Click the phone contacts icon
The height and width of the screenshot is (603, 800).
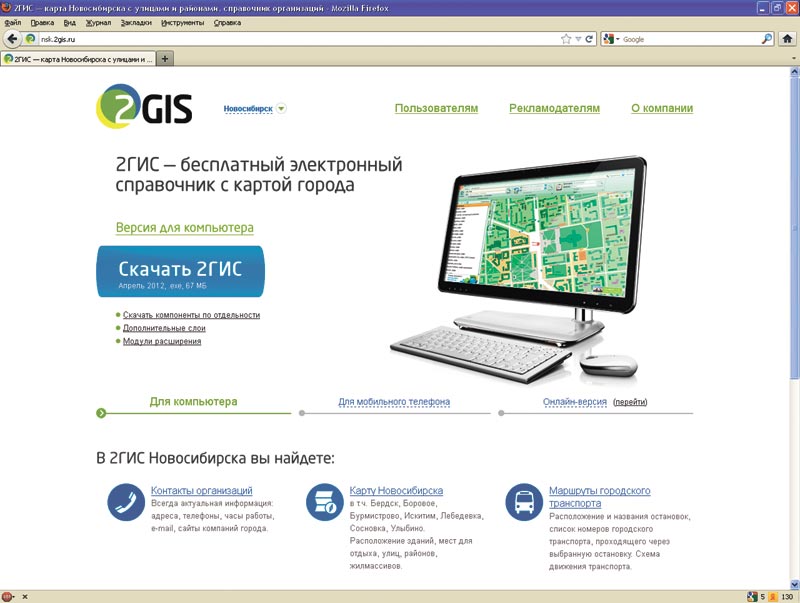click(x=126, y=502)
